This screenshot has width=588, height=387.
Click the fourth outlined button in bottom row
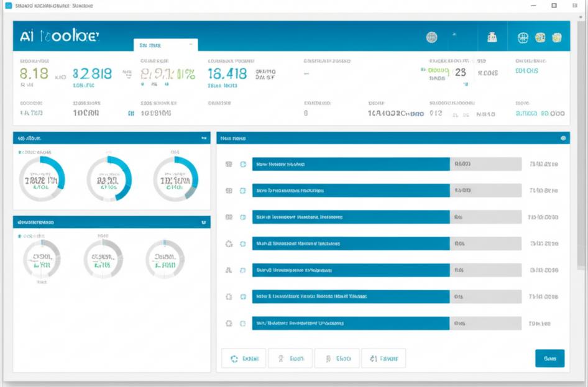[x=384, y=358]
